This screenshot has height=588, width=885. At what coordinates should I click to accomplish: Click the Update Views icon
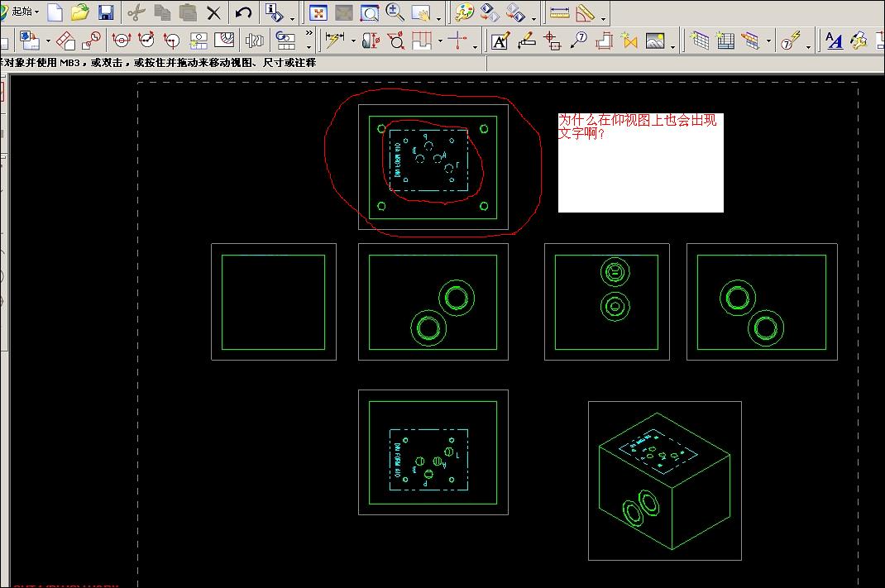285,40
